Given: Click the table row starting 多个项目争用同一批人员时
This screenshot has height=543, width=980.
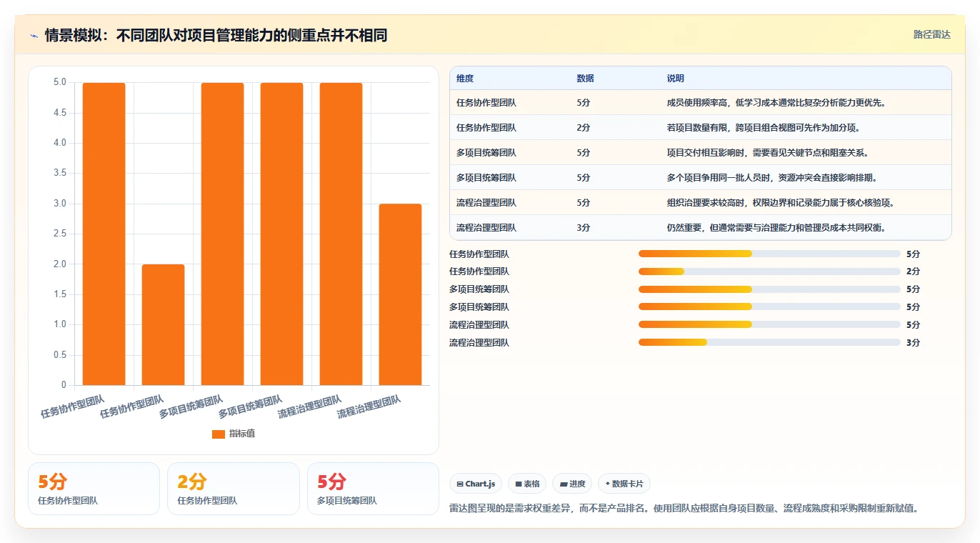Looking at the screenshot, I should (701, 178).
